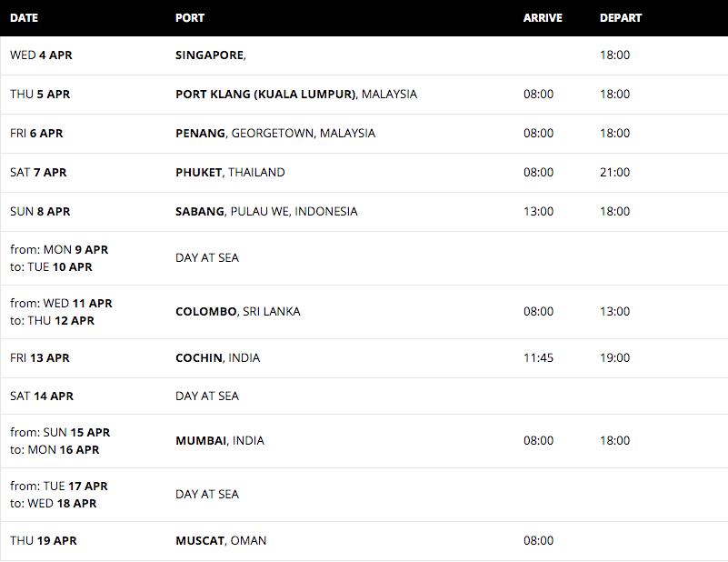This screenshot has height=562, width=728.
Task: Select the THU 19 APR date
Action: pyautogui.click(x=44, y=541)
